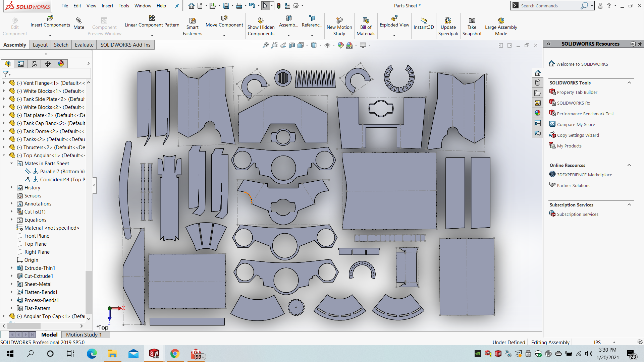The height and width of the screenshot is (362, 644).
Task: Click Insert Components tool
Action: point(50,21)
